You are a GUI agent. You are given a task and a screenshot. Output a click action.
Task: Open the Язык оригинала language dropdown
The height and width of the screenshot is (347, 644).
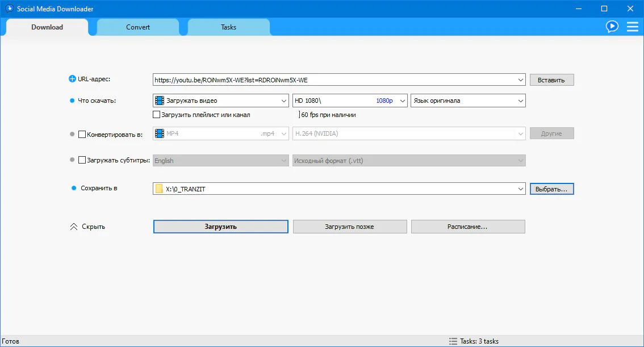coord(520,101)
